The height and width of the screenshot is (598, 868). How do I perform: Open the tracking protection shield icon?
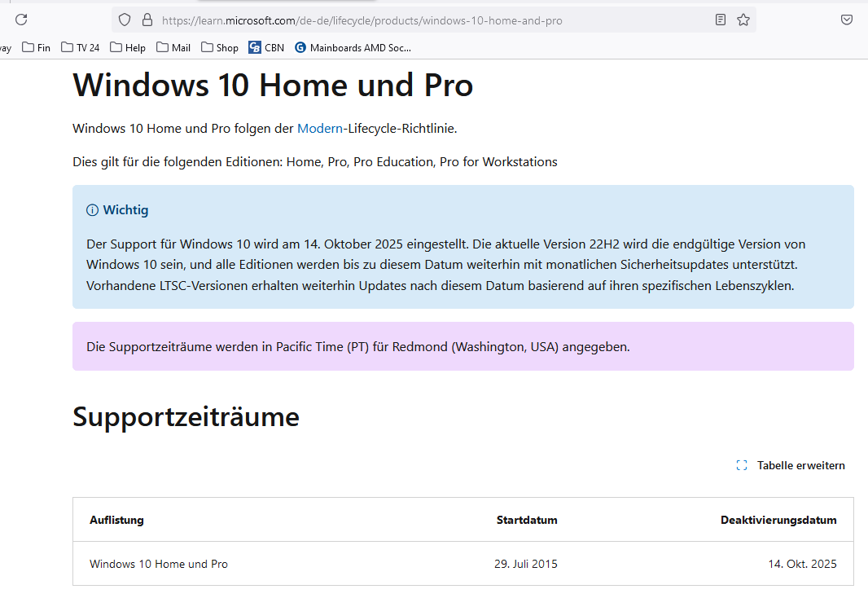click(125, 20)
